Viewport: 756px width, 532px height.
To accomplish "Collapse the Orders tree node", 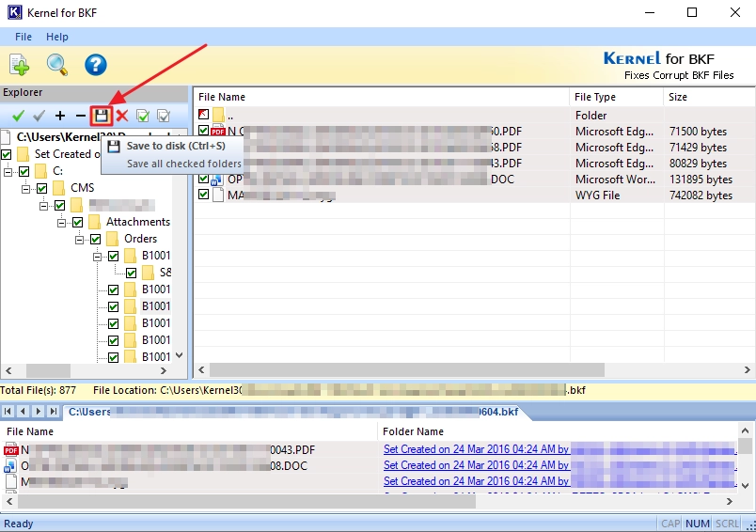I will pos(79,240).
